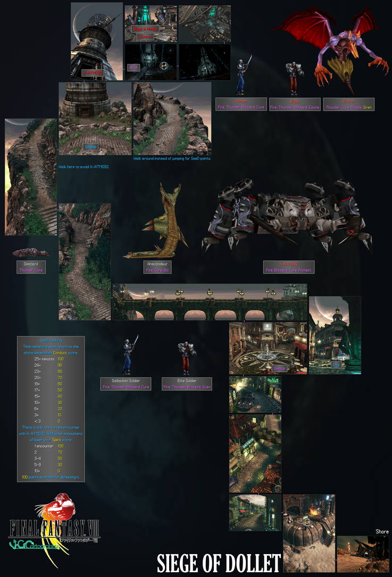Open the small town street map tile

(255, 513)
